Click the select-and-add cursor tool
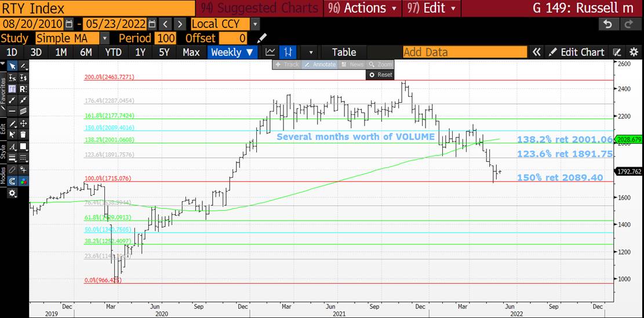The width and height of the screenshot is (644, 318). [13, 134]
